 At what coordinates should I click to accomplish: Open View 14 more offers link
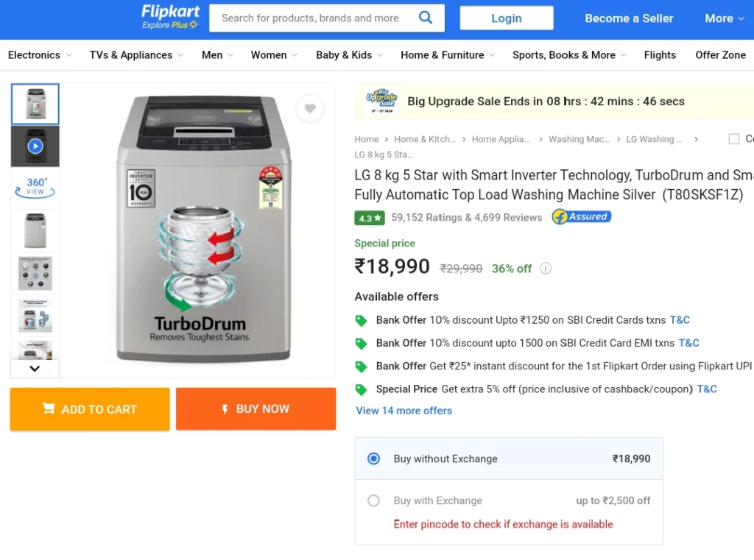pyautogui.click(x=404, y=411)
